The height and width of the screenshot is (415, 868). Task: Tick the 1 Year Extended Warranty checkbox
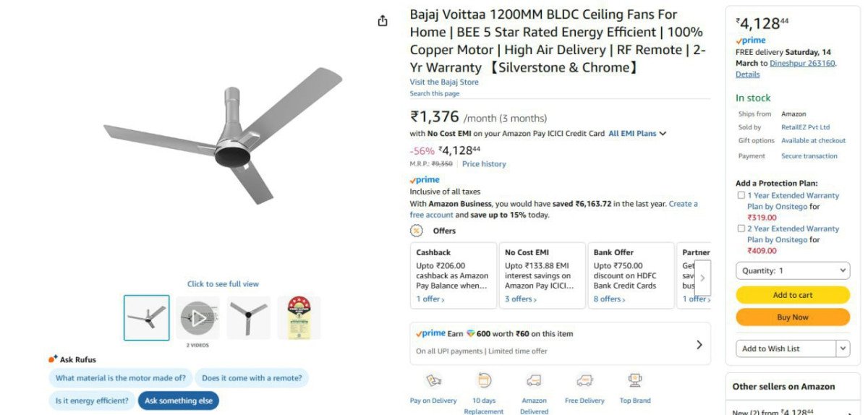(x=741, y=195)
